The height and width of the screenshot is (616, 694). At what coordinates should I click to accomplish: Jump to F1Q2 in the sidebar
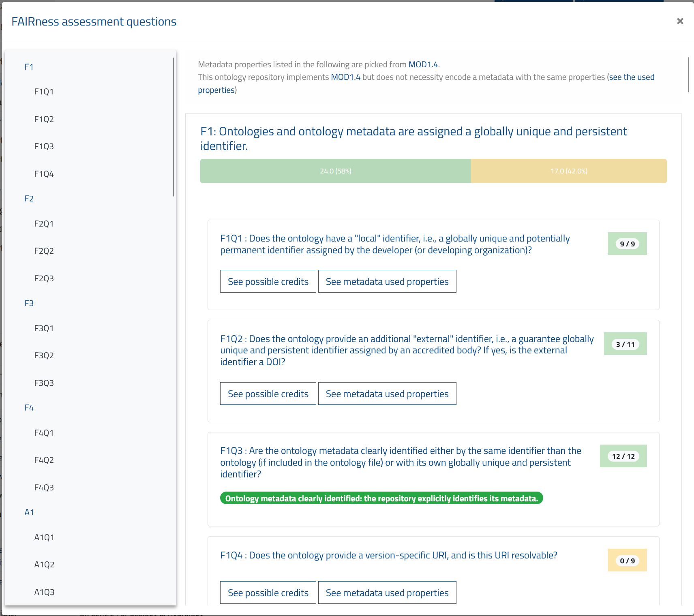click(x=44, y=119)
